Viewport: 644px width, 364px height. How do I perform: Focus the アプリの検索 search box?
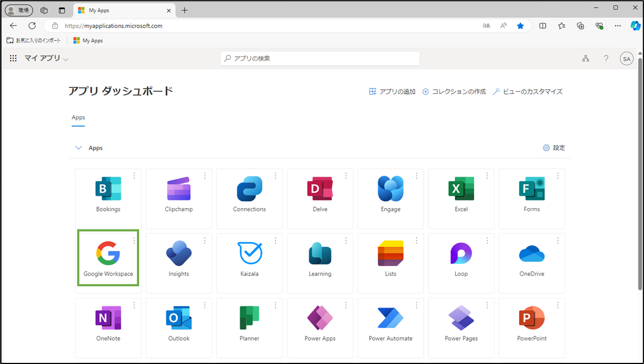[320, 58]
